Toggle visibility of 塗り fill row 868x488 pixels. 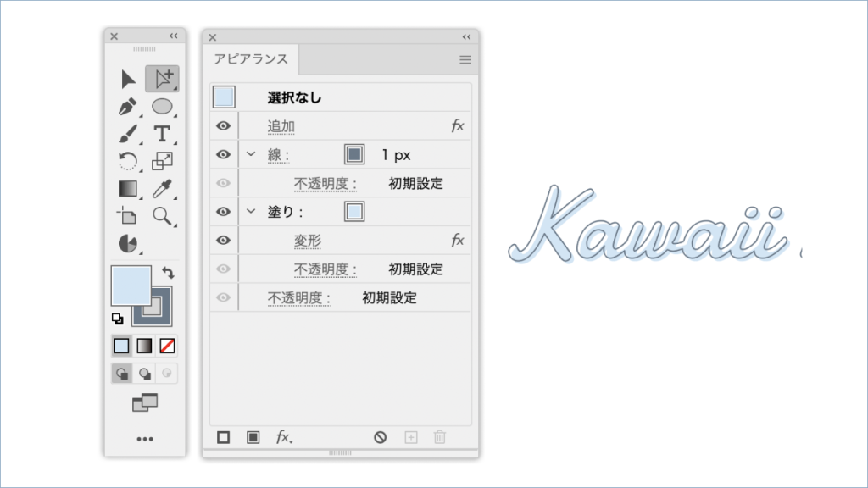pyautogui.click(x=223, y=211)
